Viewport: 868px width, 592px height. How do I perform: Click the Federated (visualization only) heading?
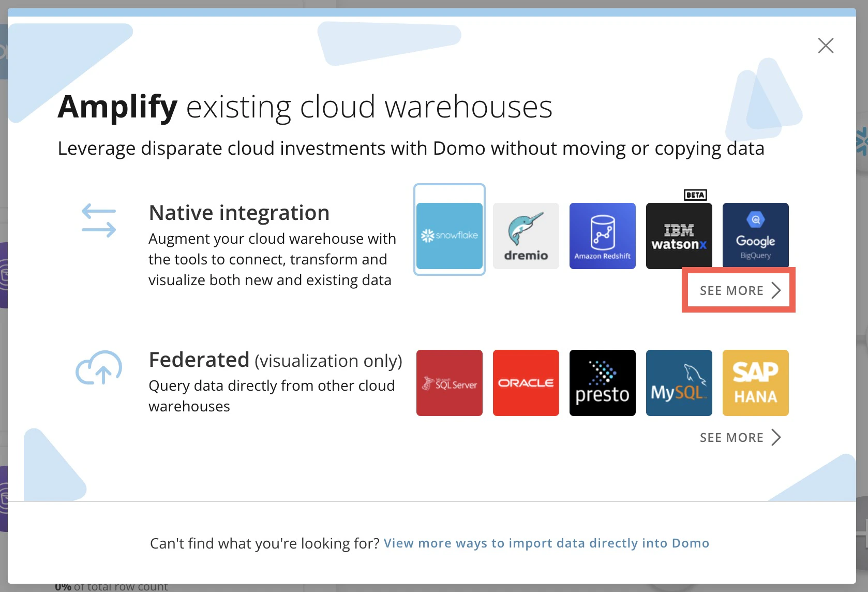pyautogui.click(x=275, y=360)
